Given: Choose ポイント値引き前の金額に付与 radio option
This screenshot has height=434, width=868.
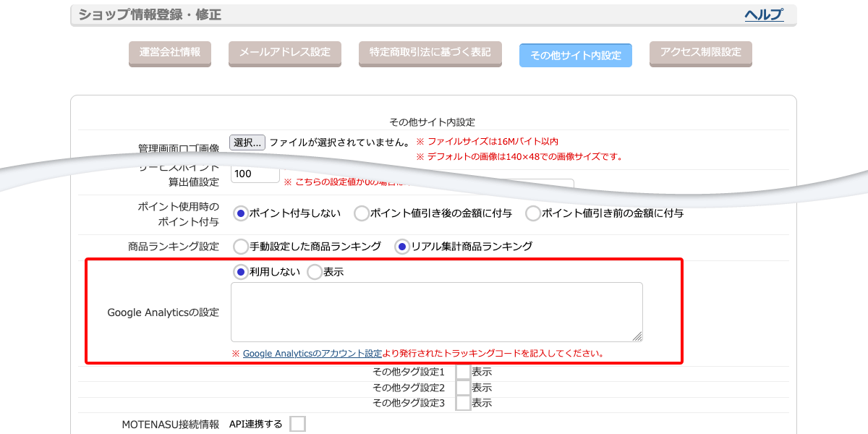Looking at the screenshot, I should tap(533, 213).
